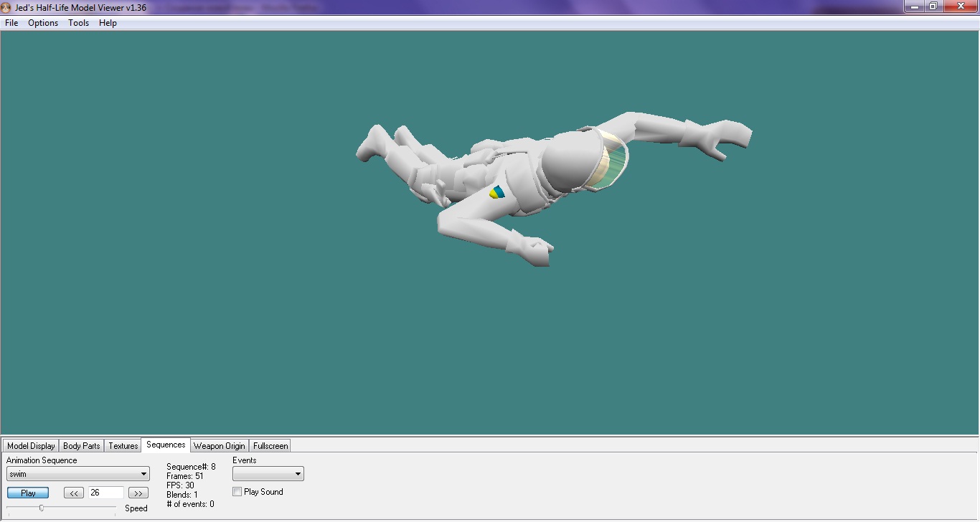This screenshot has width=980, height=522.
Task: Click the '# of events: 0' text
Action: (x=190, y=504)
